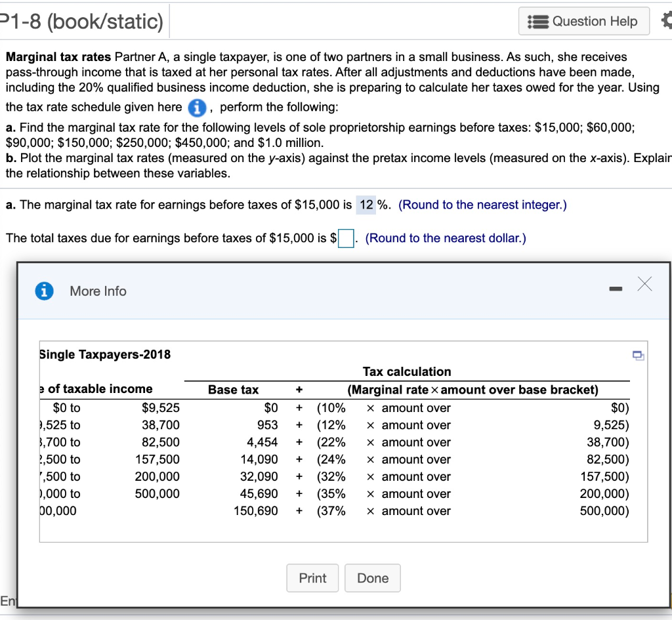Click the 'More Info' dialog title
672x620 pixels.
98,291
